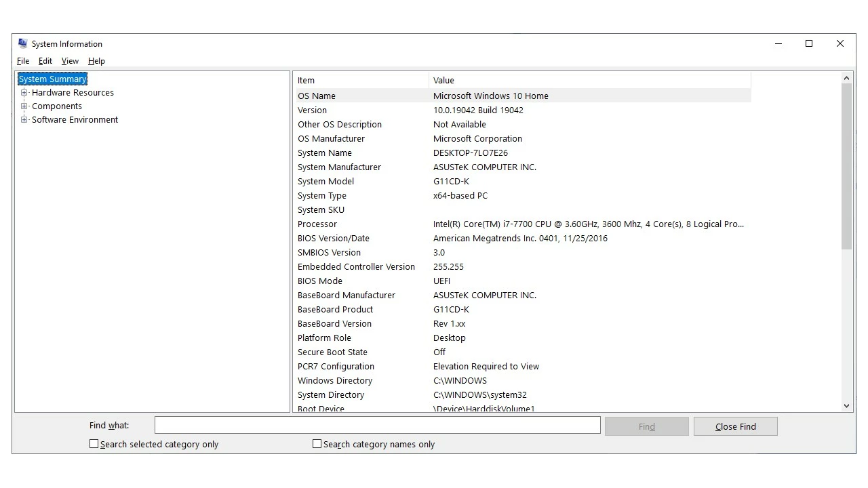Expand the Hardware Resources node
This screenshot has width=868, height=488.
[24, 93]
